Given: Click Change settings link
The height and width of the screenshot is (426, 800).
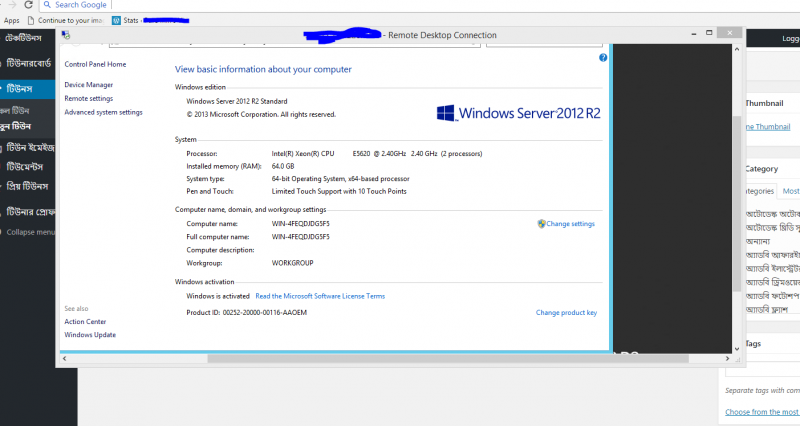Looking at the screenshot, I should coord(570,223).
